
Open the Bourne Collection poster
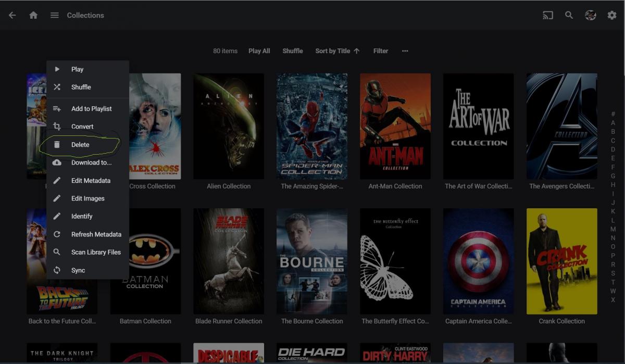(x=312, y=261)
